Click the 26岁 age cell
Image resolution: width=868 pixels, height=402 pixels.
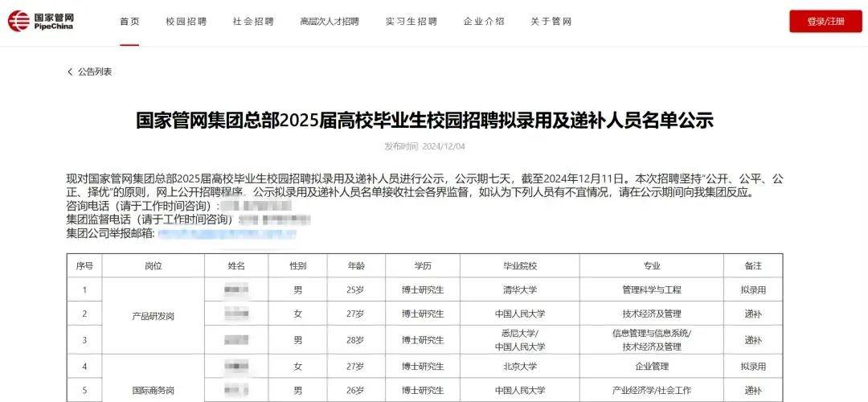point(356,391)
